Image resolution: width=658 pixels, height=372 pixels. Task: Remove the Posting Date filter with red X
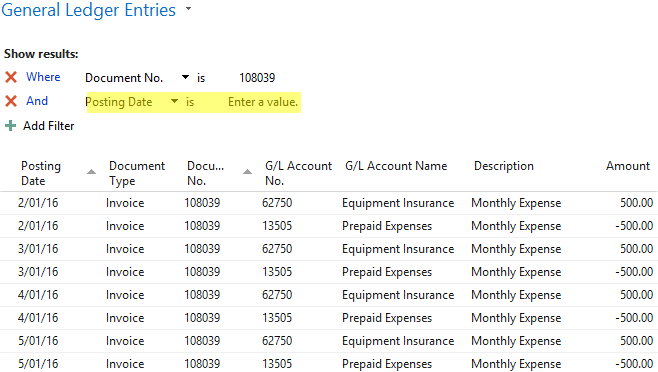[11, 101]
